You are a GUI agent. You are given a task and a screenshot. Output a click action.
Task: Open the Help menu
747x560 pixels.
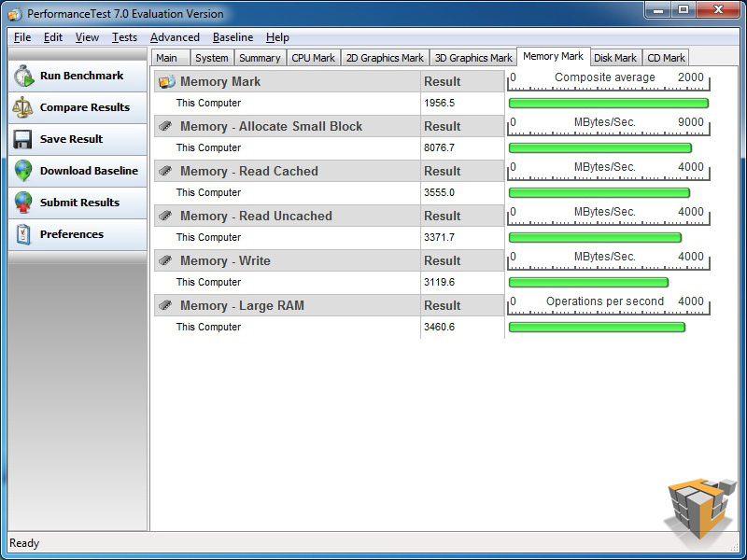(x=277, y=37)
